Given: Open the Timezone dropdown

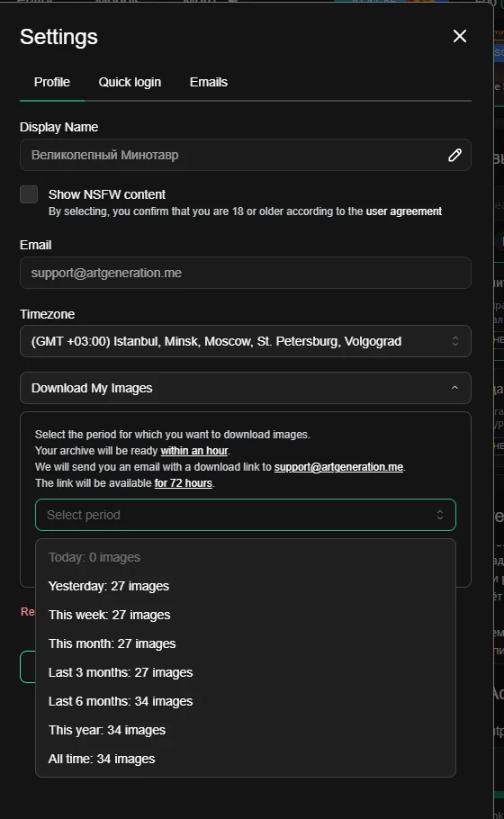Looking at the screenshot, I should pos(246,341).
